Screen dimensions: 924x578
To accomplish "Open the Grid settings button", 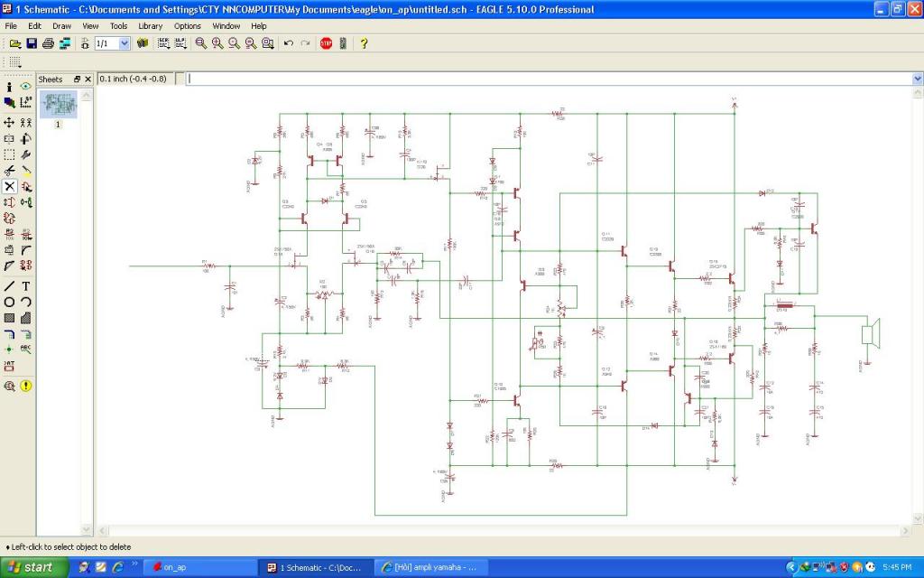I will (14, 62).
